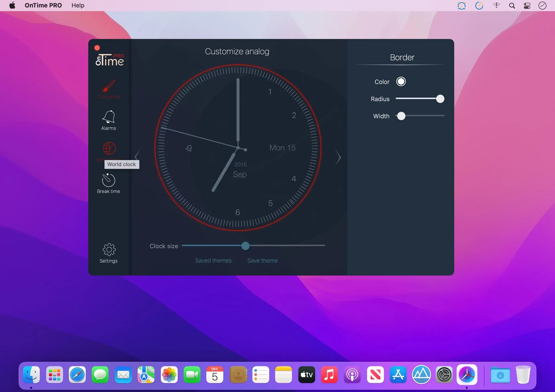Open Calendar from the Dock
The width and height of the screenshot is (555, 392).
(x=215, y=375)
